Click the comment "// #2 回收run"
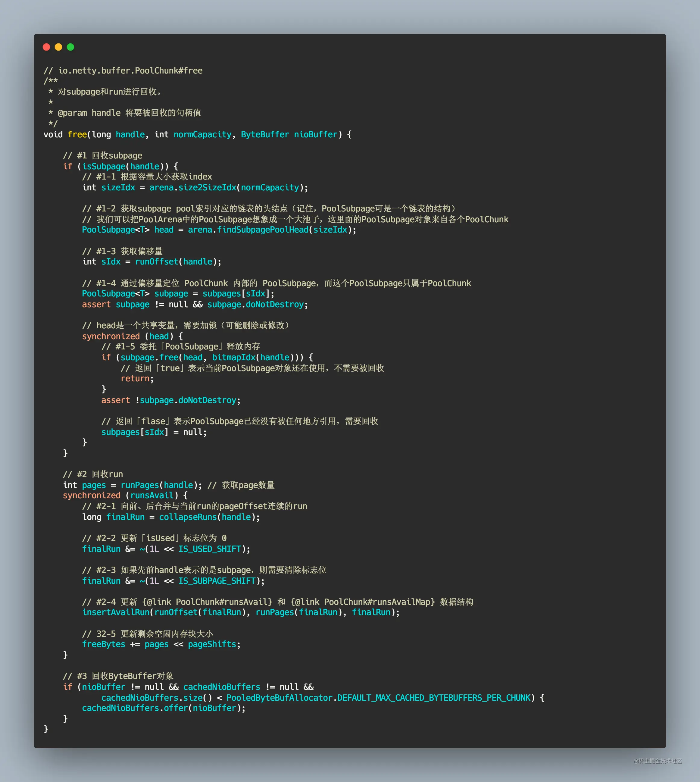Image resolution: width=700 pixels, height=782 pixels. tap(93, 474)
